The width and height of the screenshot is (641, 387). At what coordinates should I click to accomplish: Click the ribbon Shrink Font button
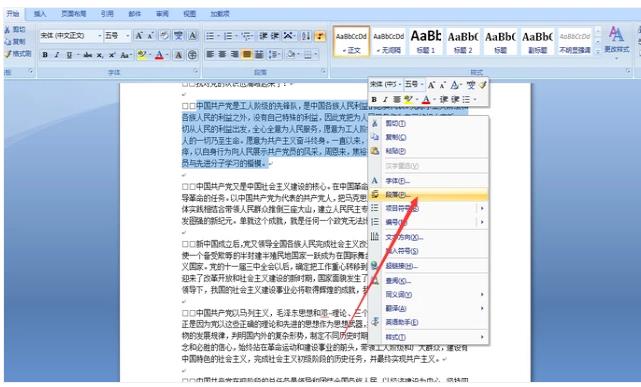coord(150,36)
